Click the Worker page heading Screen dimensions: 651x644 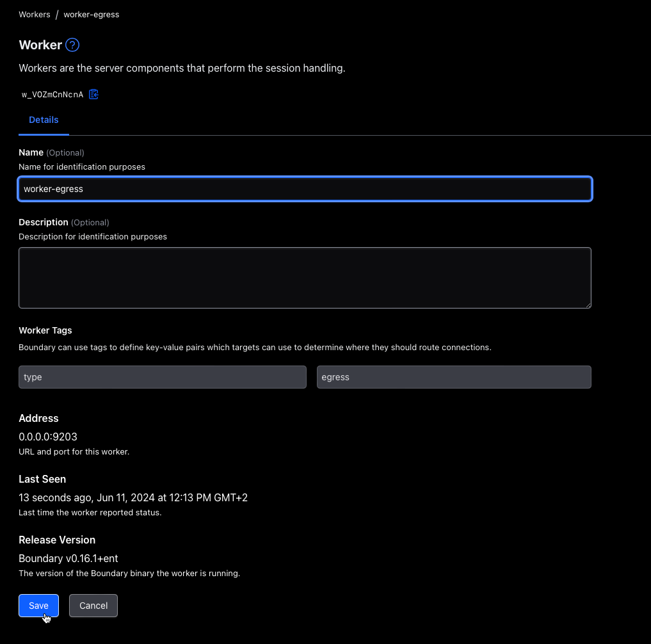click(x=40, y=45)
